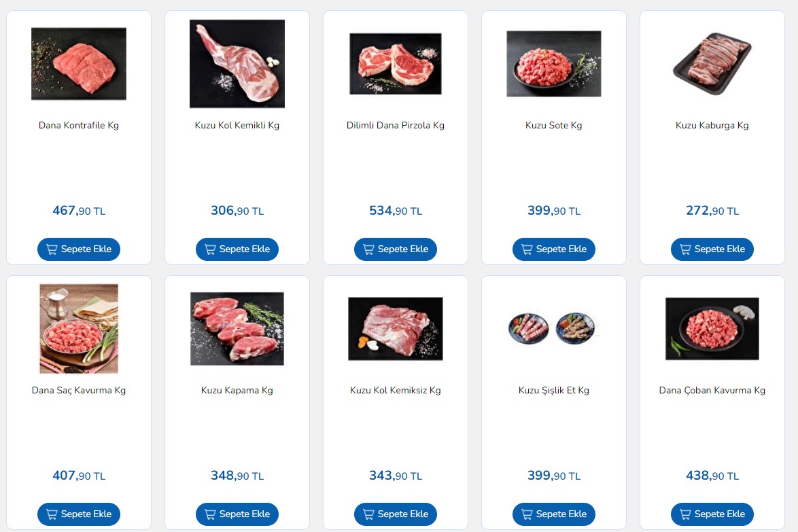This screenshot has height=532, width=798.
Task: Open Kuzu Kol Kemikli product photo
Action: pyautogui.click(x=237, y=64)
